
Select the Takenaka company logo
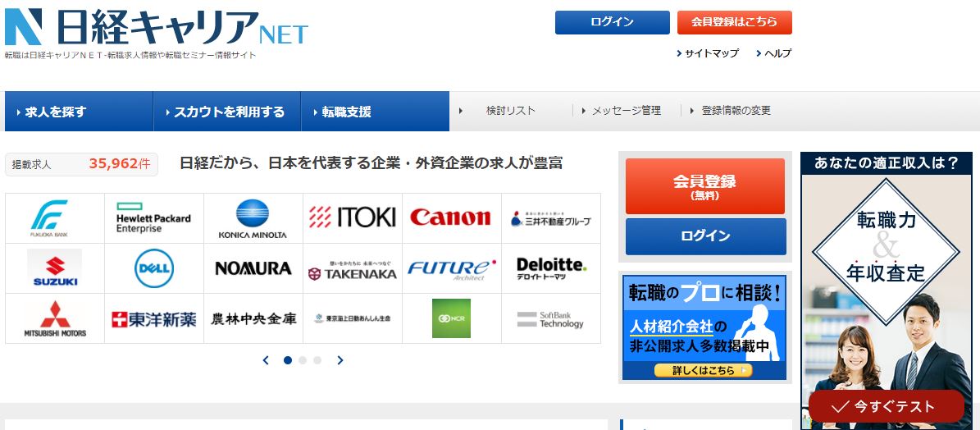point(353,270)
